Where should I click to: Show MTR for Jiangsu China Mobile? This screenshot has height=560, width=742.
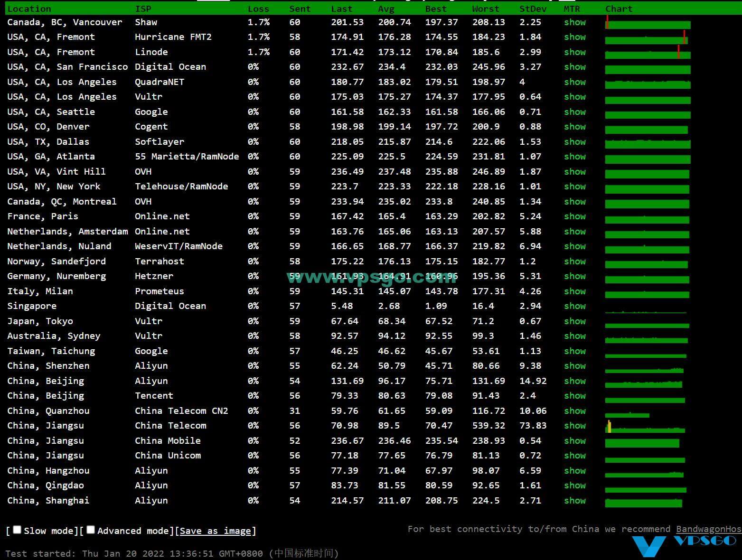click(575, 441)
